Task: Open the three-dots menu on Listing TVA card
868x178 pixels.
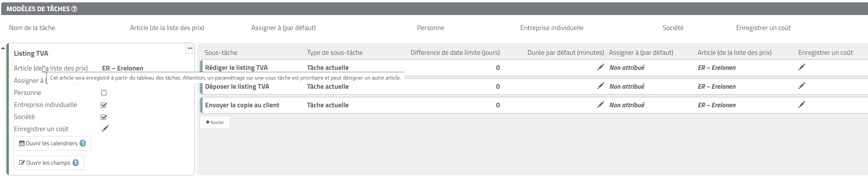Action: [x=190, y=48]
